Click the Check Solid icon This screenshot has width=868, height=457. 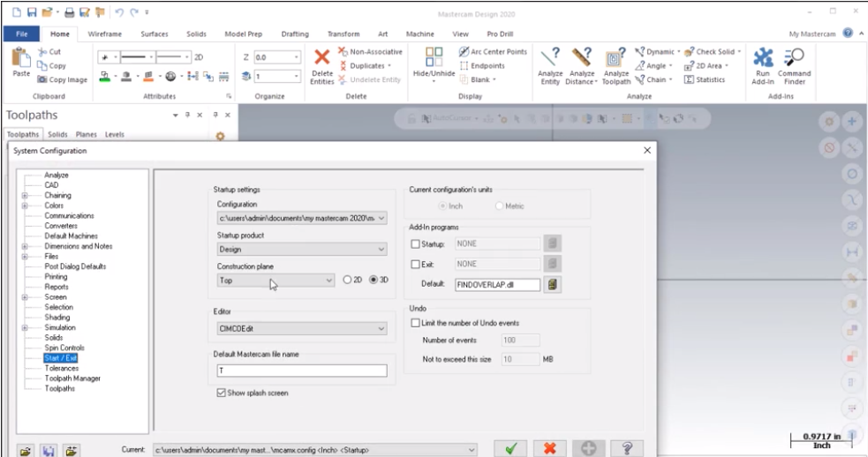689,51
